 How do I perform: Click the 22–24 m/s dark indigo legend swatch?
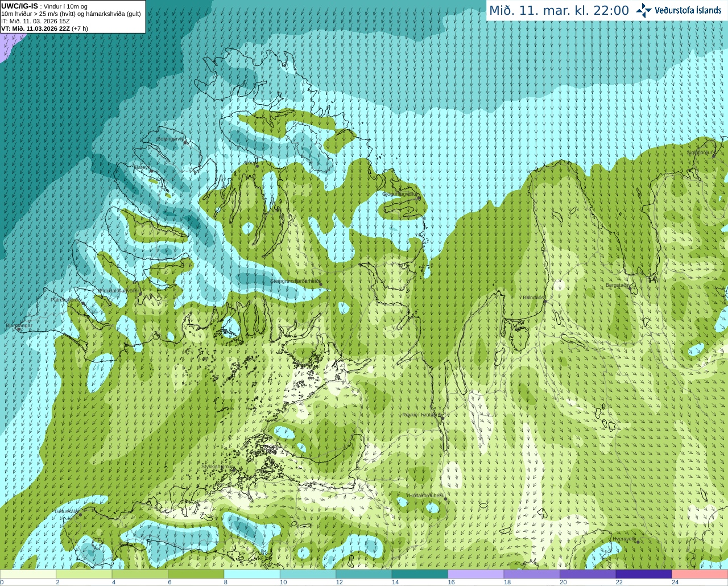point(644,574)
